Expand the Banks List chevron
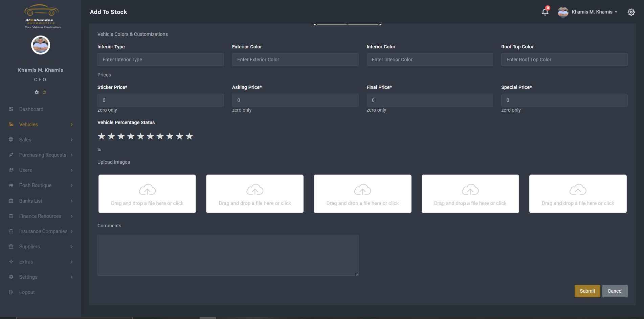 [71, 201]
